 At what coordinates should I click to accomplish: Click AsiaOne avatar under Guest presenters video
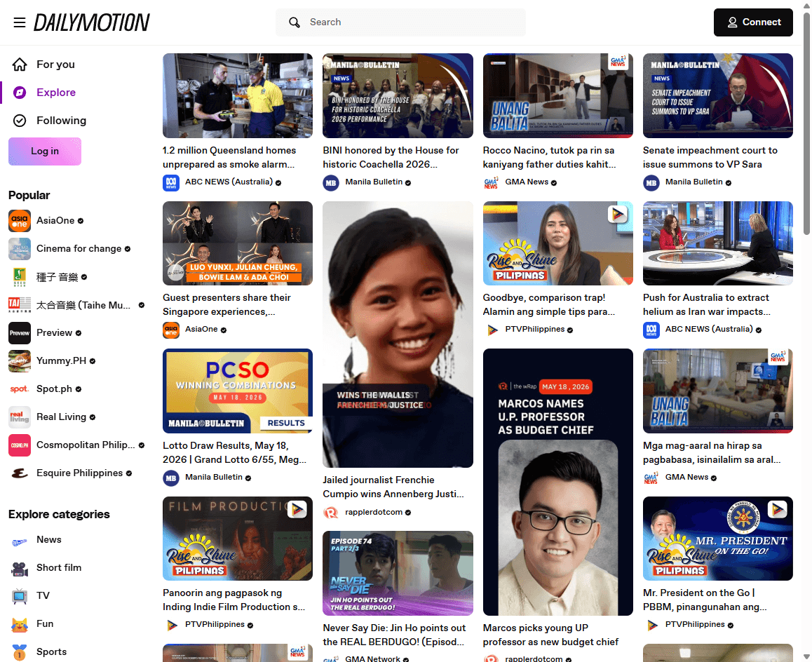tap(171, 330)
